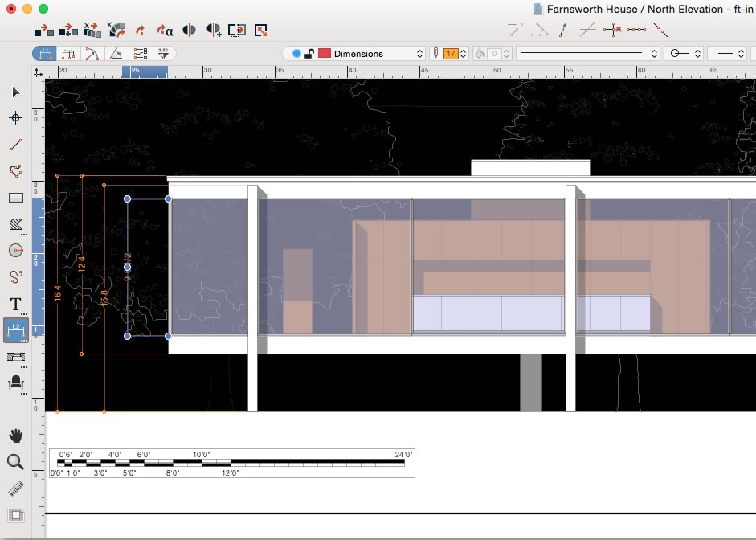The height and width of the screenshot is (540, 756).
Task: Enable Constrained Linear dimension mode
Action: [45, 54]
